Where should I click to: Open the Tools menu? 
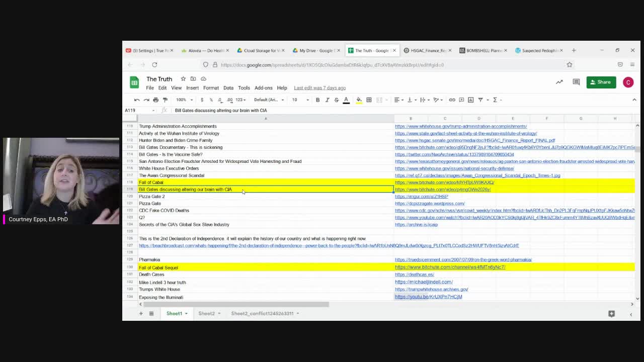coord(244,88)
